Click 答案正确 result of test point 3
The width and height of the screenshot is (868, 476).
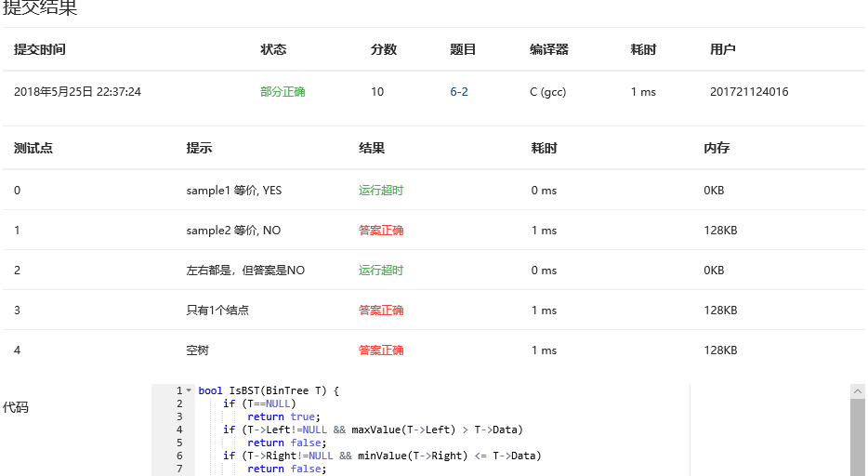pos(381,310)
